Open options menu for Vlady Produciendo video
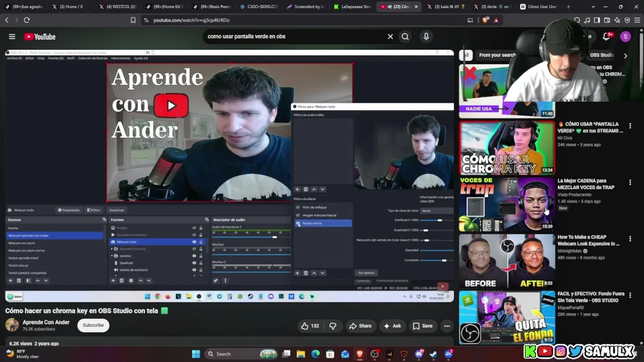This screenshot has height=362, width=644. pos(630,182)
